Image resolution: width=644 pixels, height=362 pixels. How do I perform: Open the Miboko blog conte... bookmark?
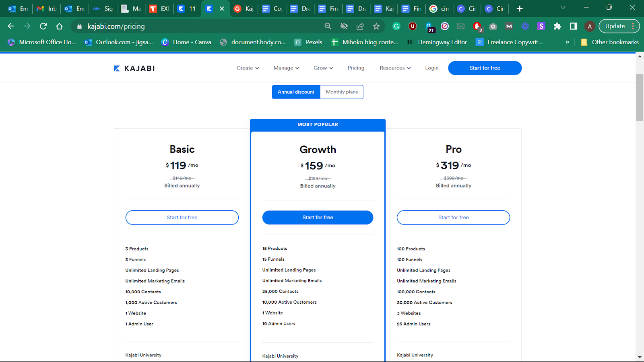click(364, 42)
